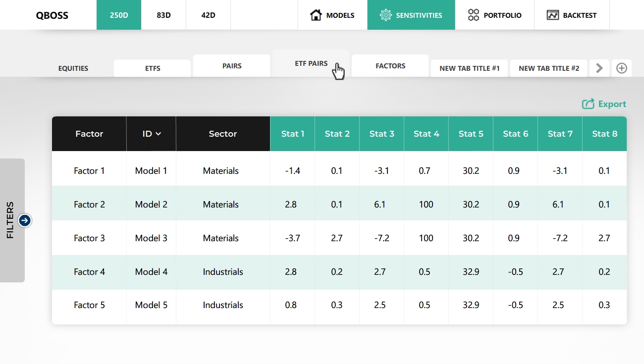644x364 pixels.
Task: Click the Stat 5 column header
Action: click(471, 134)
